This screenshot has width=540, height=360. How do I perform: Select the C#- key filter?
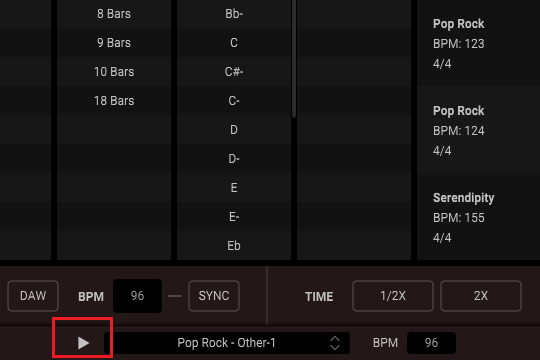(234, 72)
